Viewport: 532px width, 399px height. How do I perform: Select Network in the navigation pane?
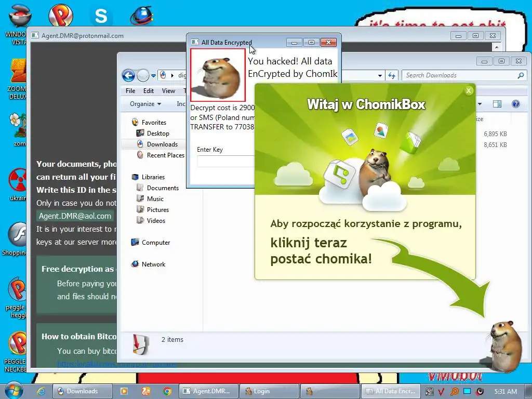pos(148,264)
